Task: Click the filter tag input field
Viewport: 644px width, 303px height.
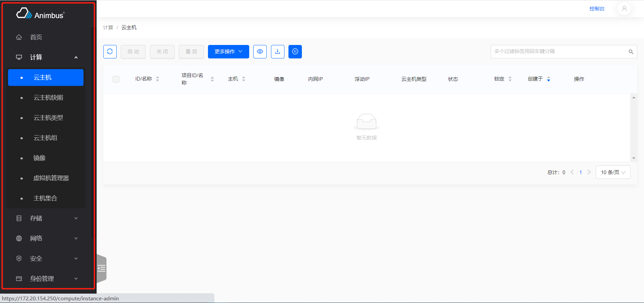Action: tap(553, 51)
